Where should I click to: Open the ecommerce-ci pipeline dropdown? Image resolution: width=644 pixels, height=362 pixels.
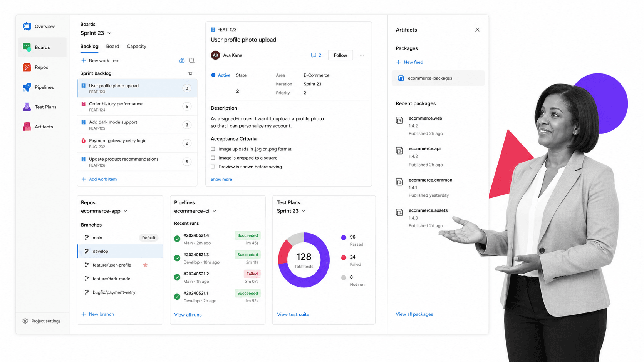click(x=215, y=211)
